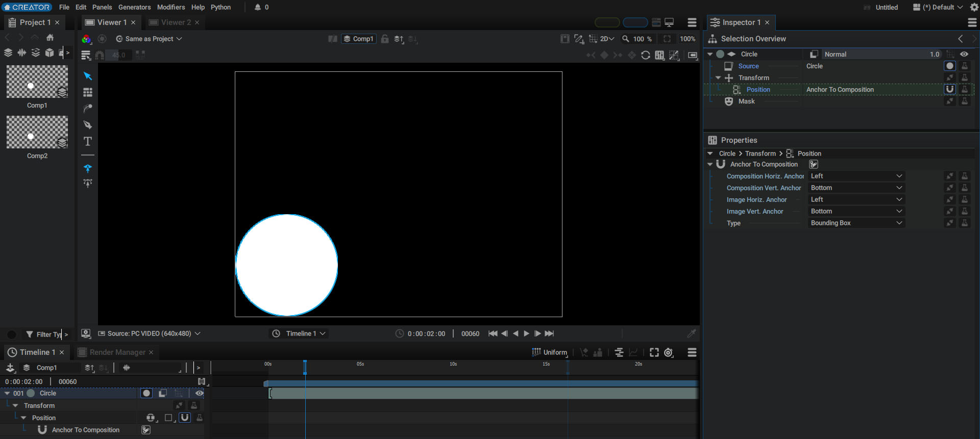
Task: Open the Type Bounding Box dropdown
Action: point(856,223)
